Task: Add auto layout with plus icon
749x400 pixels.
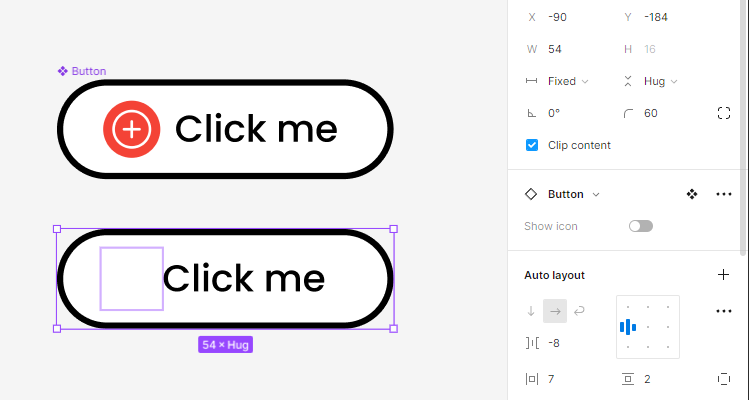Action: [723, 274]
